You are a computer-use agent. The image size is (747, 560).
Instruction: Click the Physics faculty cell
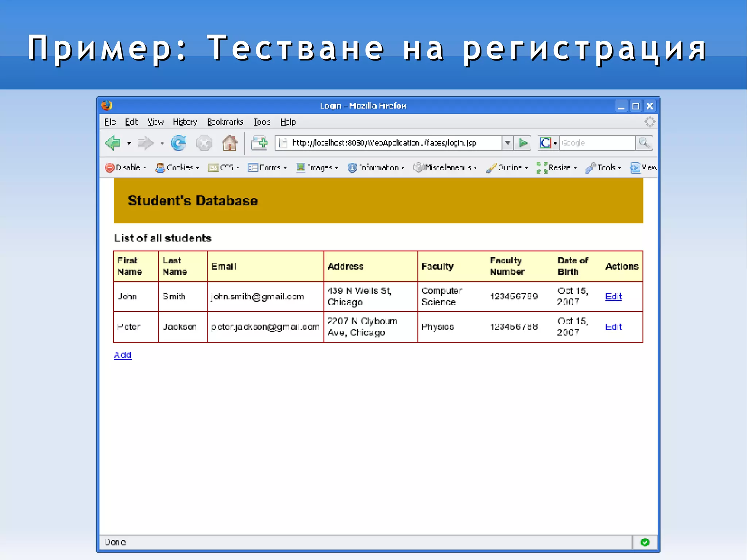pyautogui.click(x=452, y=327)
